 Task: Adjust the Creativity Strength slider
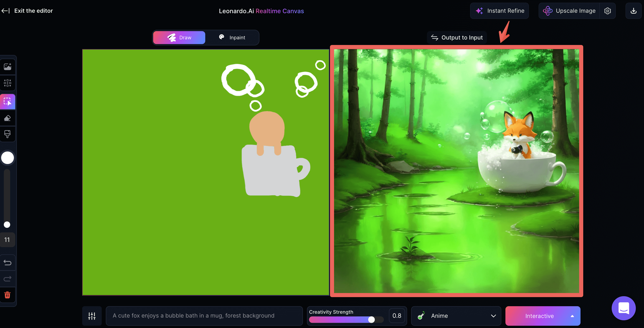(x=371, y=320)
